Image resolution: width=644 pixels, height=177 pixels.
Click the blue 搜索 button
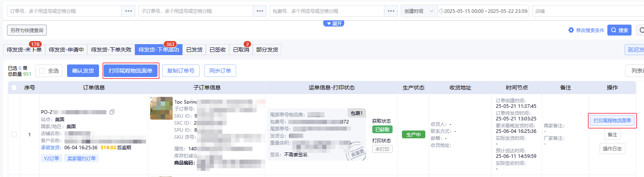tap(619, 30)
